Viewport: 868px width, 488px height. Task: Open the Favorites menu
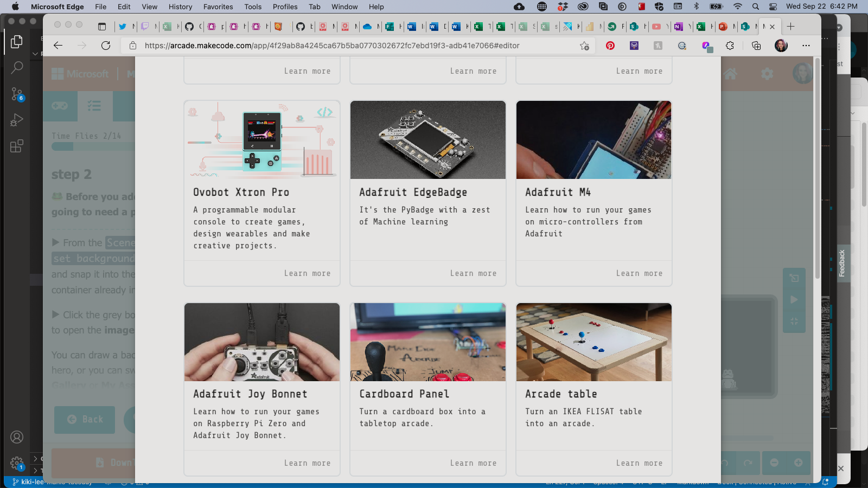point(218,7)
